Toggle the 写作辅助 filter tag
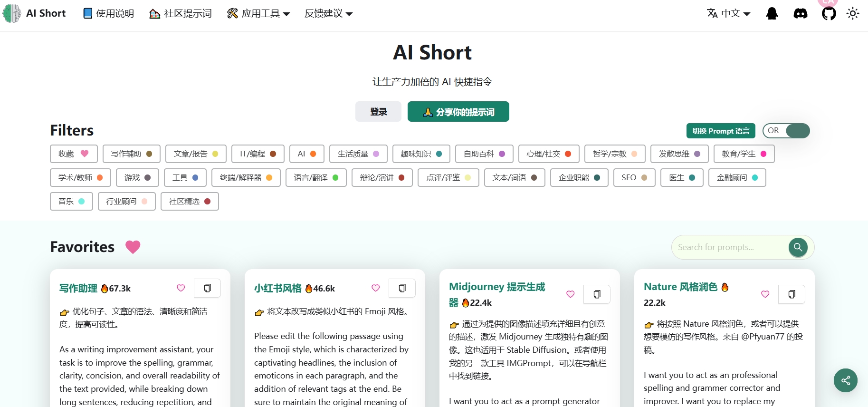 pos(132,154)
